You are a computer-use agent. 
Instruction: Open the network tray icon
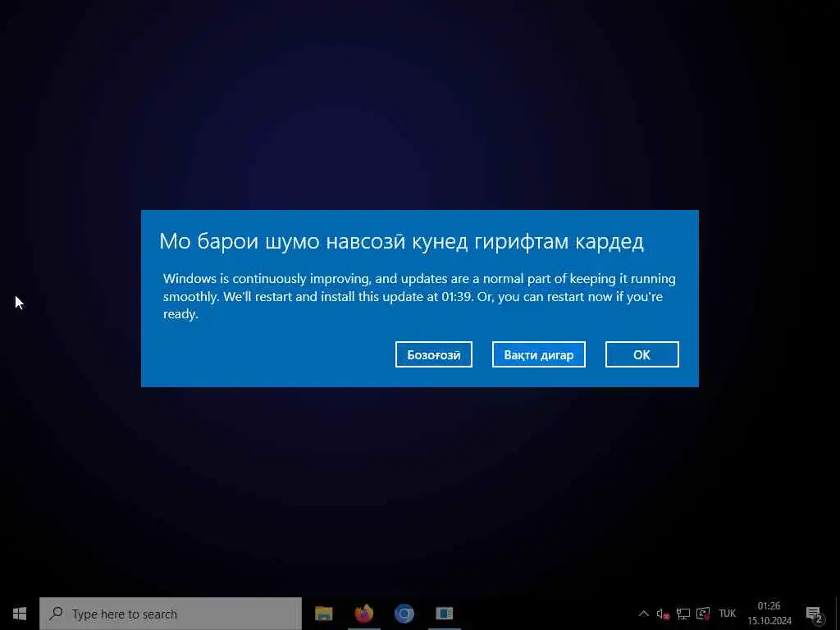683,614
